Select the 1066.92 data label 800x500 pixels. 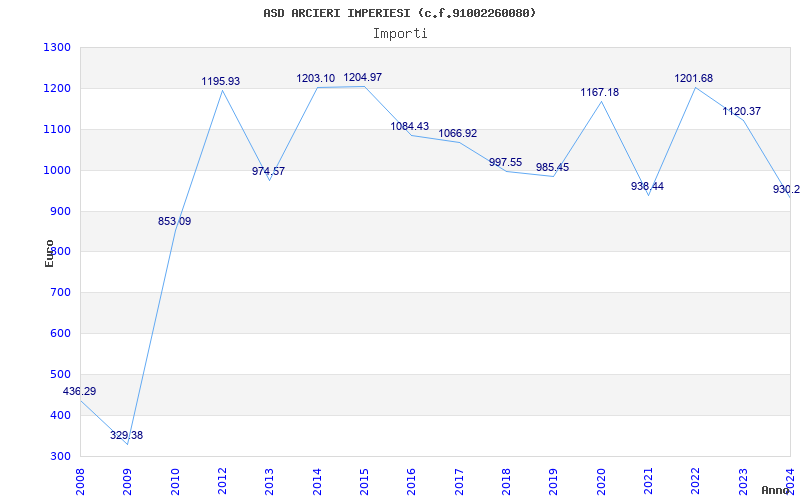pos(458,134)
